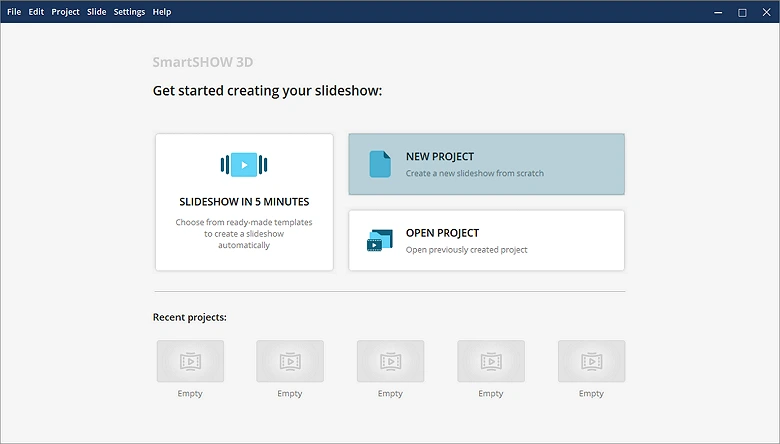This screenshot has height=444, width=780.
Task: Close the SmartSHOW 3D window
Action: [x=766, y=12]
